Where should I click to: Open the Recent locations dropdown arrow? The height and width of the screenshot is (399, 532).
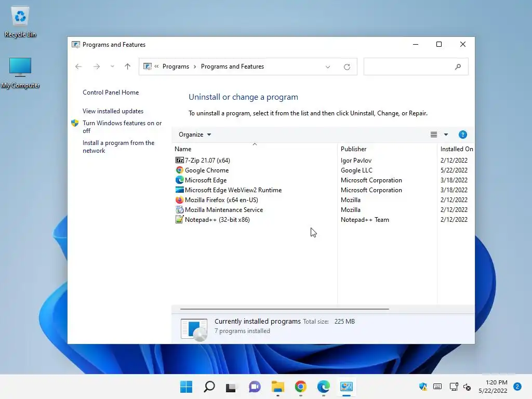pyautogui.click(x=112, y=66)
